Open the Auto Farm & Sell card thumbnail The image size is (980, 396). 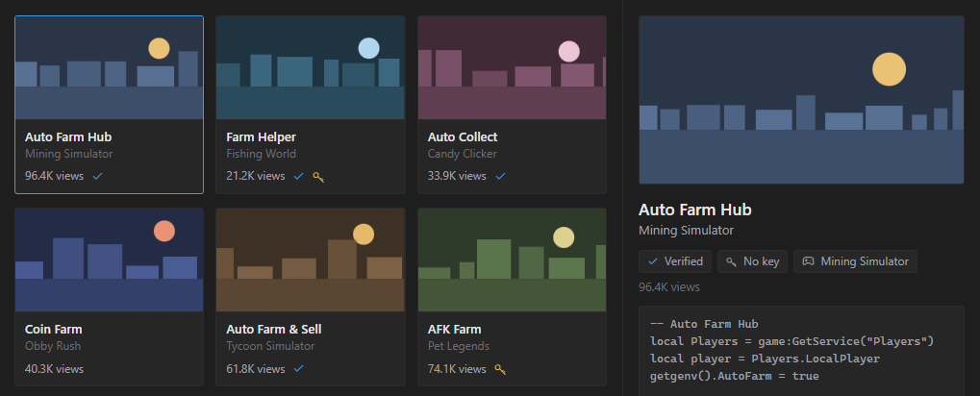(x=311, y=260)
